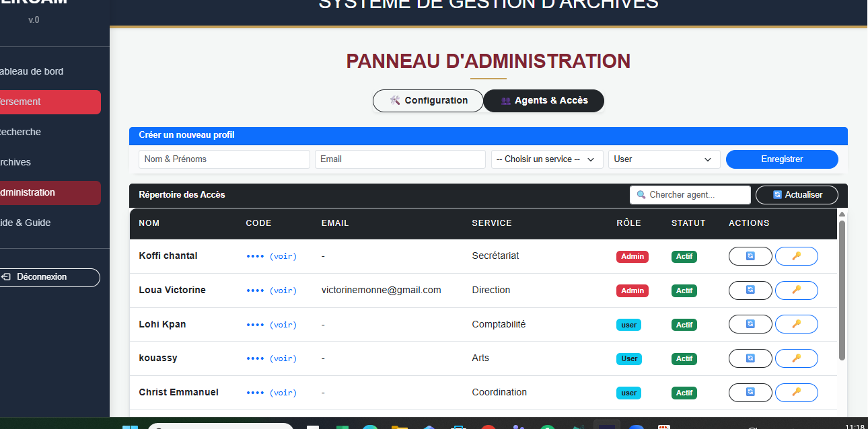The image size is (868, 429).
Task: Click the Comptabilité service cell
Action: (499, 324)
